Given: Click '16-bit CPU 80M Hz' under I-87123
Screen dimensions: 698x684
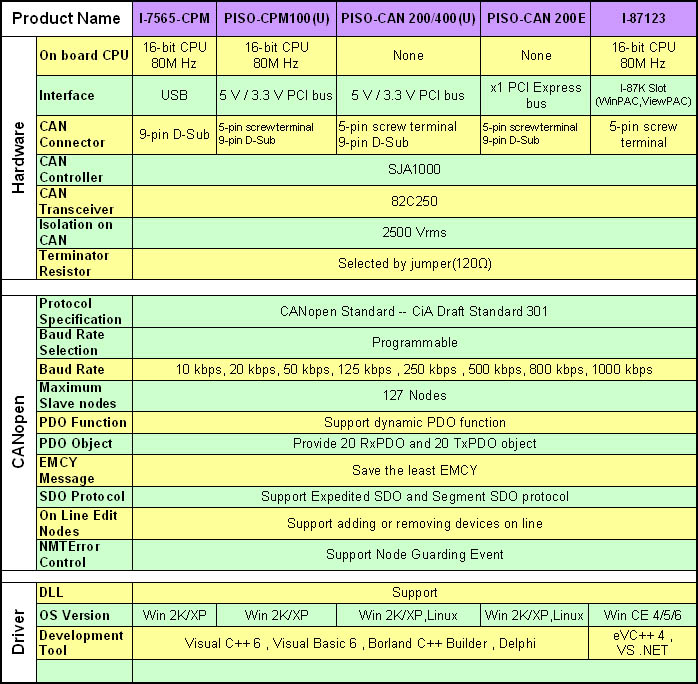Looking at the screenshot, I should click(643, 56).
